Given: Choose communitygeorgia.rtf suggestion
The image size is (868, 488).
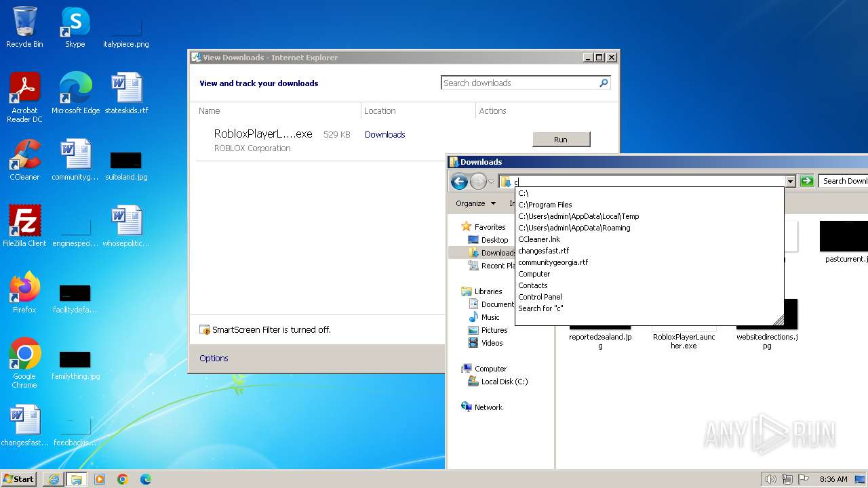Looking at the screenshot, I should [649, 262].
